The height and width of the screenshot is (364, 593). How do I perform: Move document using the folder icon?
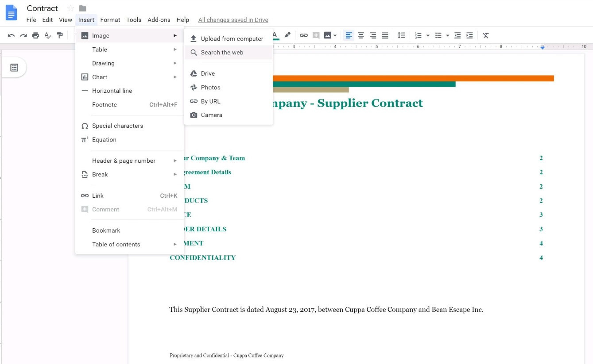(x=82, y=8)
